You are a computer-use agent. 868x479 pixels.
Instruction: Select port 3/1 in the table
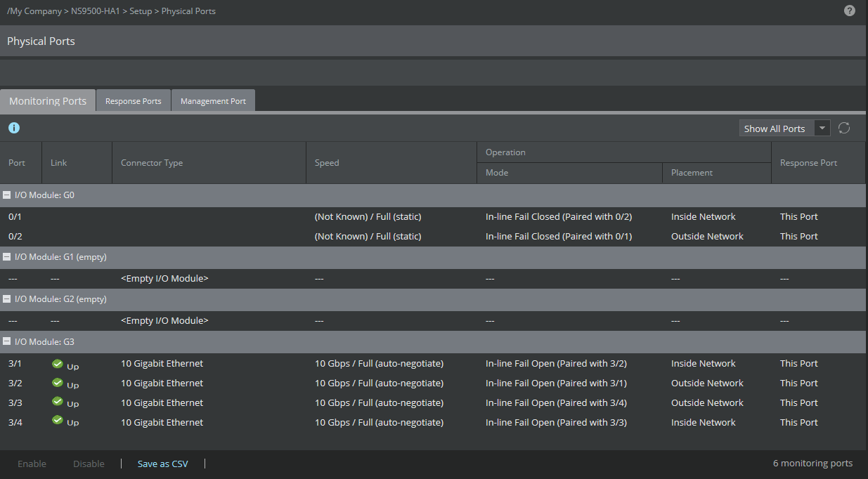pos(433,364)
